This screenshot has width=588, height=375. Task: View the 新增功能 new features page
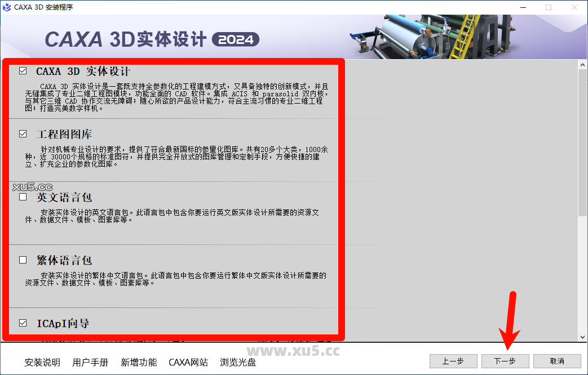(139, 363)
